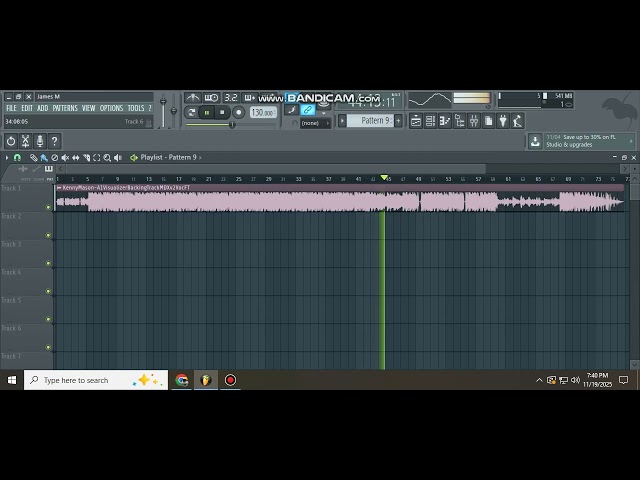
Task: Click the undo history circular arrow icon
Action: [x=11, y=141]
